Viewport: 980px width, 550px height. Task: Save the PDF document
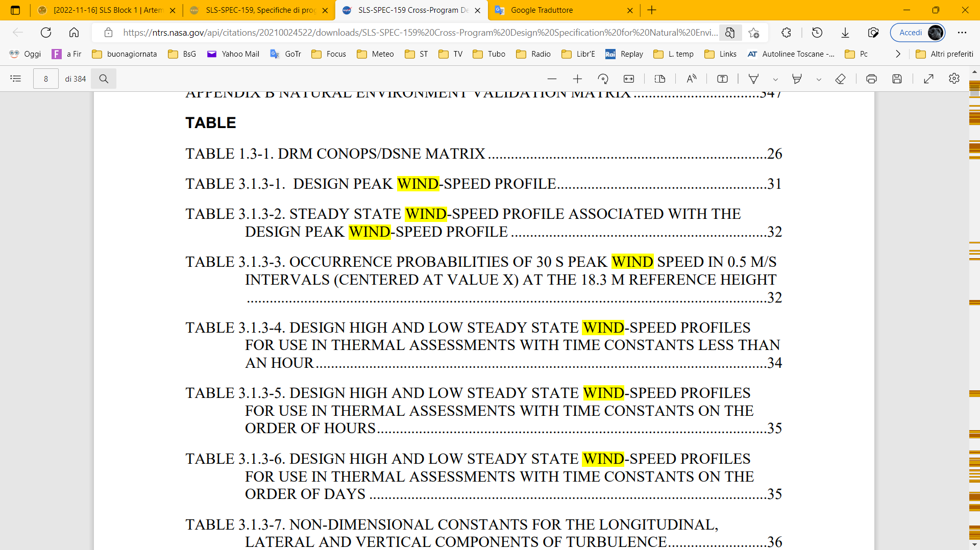click(897, 79)
